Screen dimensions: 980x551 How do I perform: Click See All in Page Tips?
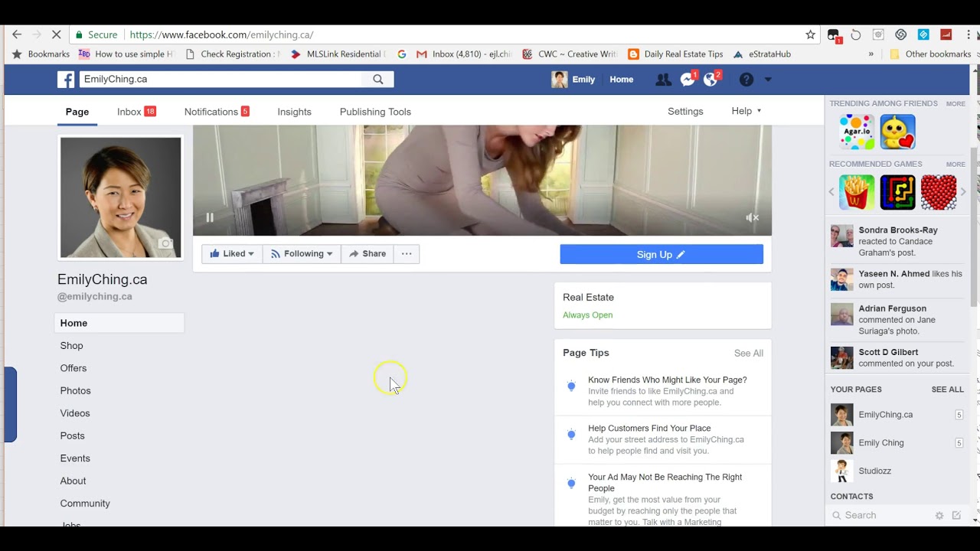749,353
